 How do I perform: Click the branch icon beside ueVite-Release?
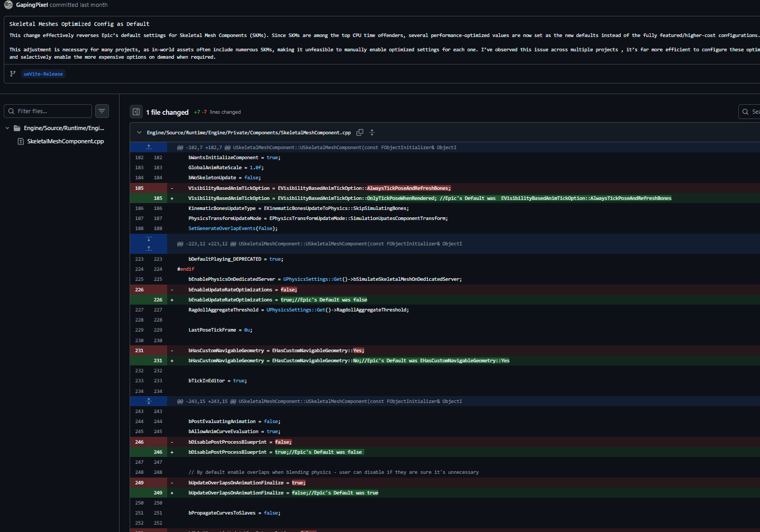[13, 74]
